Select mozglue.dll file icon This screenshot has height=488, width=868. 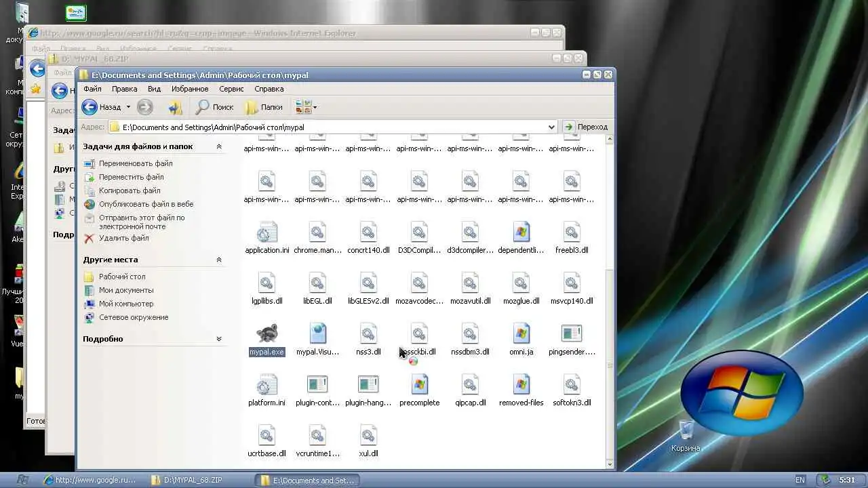click(x=521, y=282)
